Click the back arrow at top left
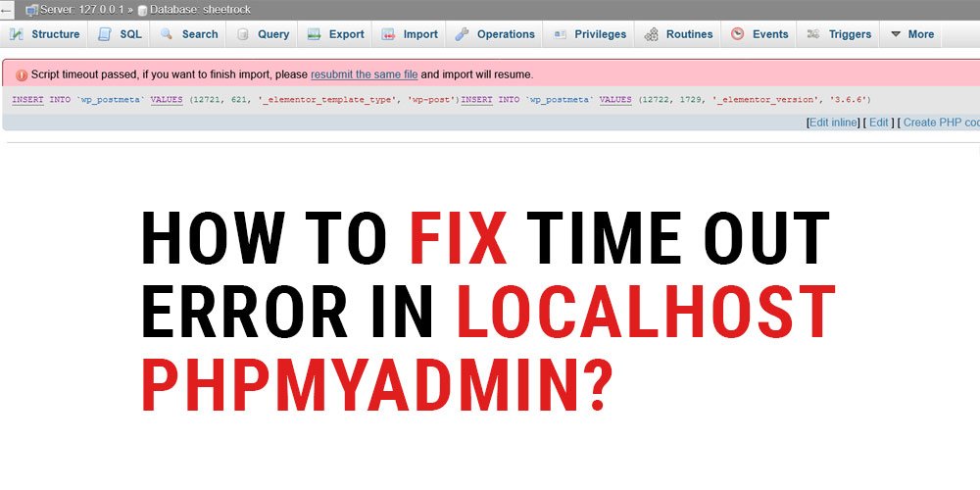The width and height of the screenshot is (980, 490). (6, 10)
